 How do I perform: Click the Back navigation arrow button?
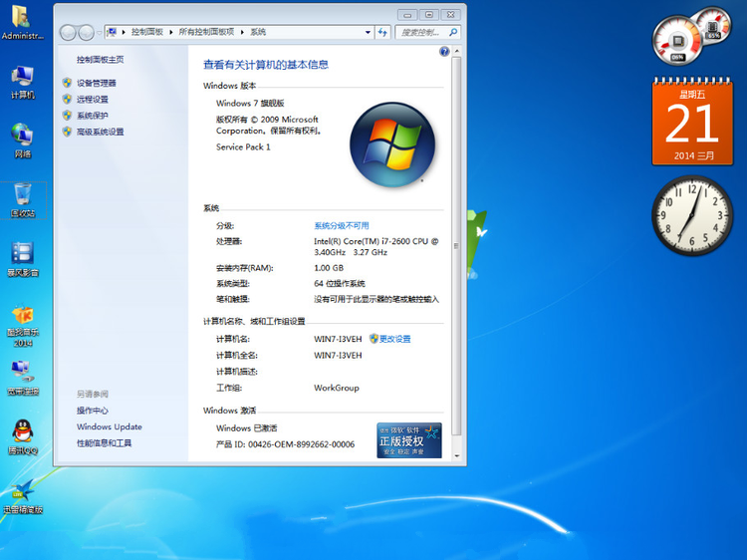(68, 33)
